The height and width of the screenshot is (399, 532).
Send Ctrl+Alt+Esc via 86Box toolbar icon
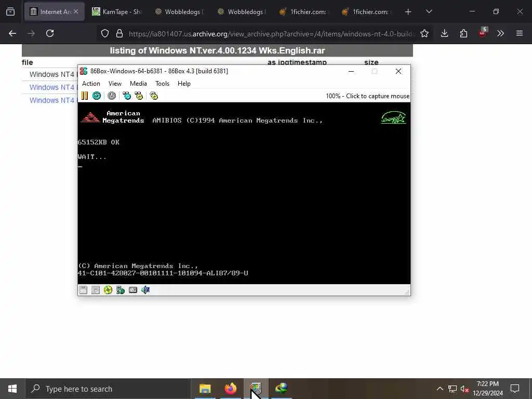139,96
